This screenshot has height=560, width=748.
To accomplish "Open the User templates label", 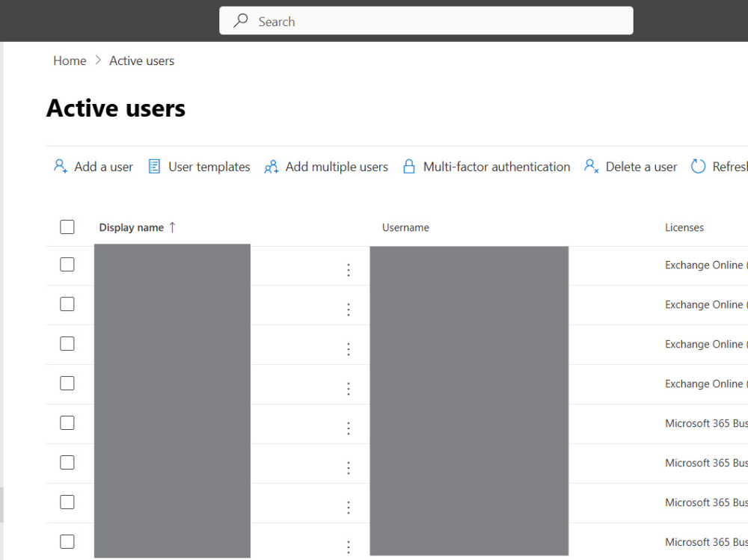I will click(209, 167).
